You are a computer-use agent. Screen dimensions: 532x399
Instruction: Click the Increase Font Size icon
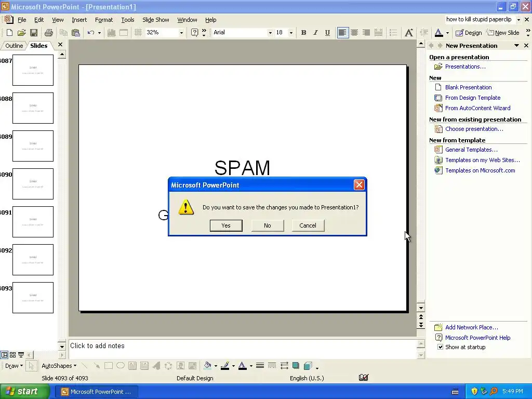point(409,33)
